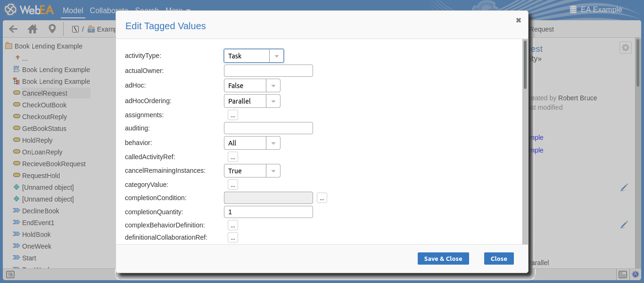The height and width of the screenshot is (283, 644).
Task: Click the hamburger list icon in status bar
Action: (10, 275)
